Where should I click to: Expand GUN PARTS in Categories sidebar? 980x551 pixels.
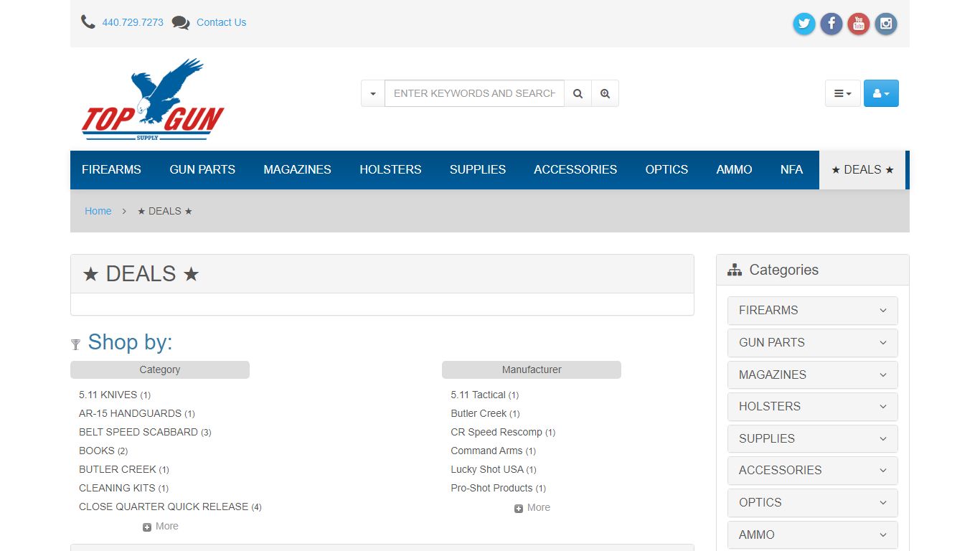click(813, 343)
